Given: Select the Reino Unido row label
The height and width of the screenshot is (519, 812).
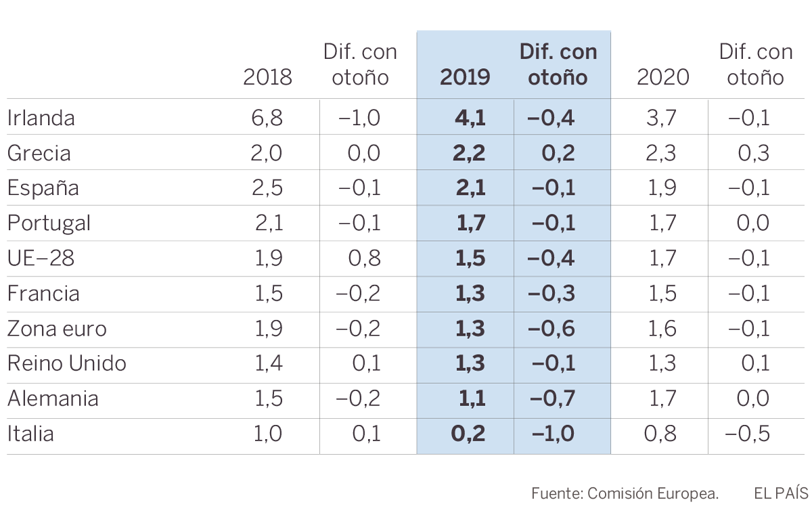Looking at the screenshot, I should click(x=66, y=364).
